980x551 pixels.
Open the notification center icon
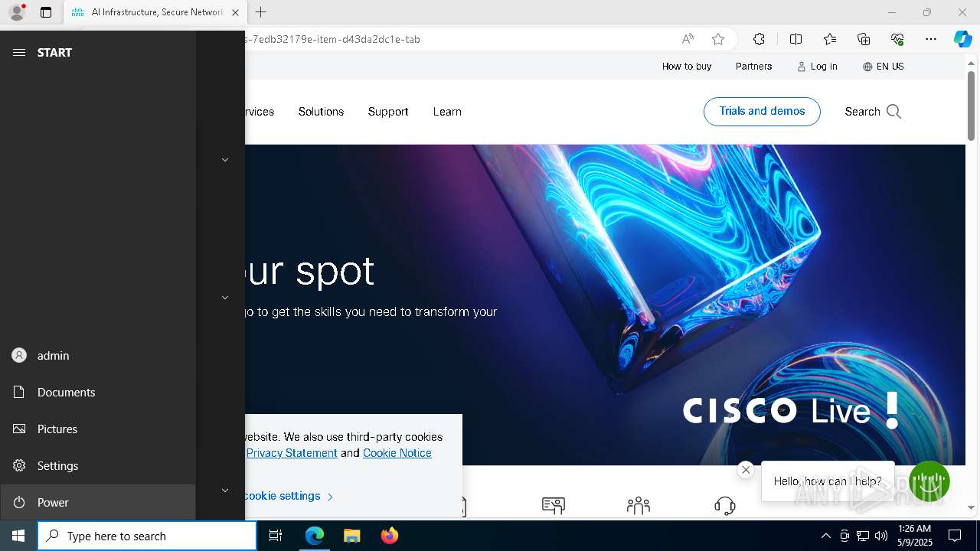(955, 536)
